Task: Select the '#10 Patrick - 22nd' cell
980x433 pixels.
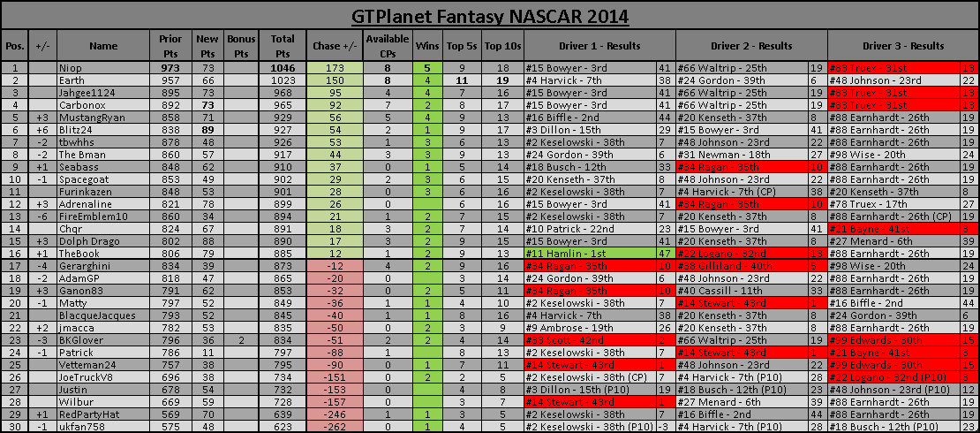Action: click(x=591, y=228)
